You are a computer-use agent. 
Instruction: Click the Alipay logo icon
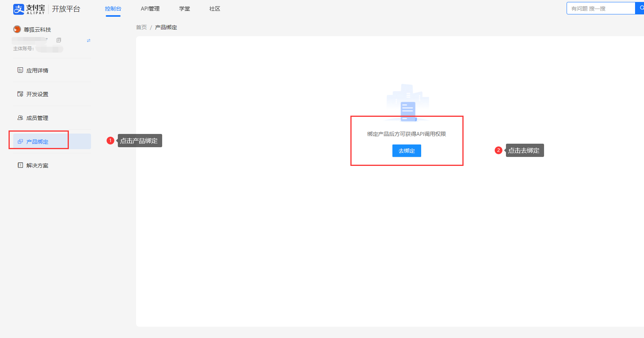(18, 9)
